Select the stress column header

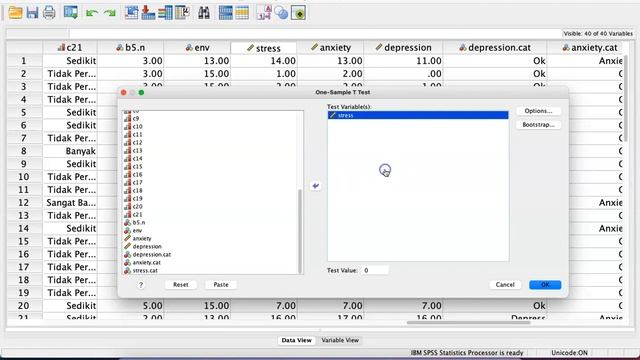point(264,48)
